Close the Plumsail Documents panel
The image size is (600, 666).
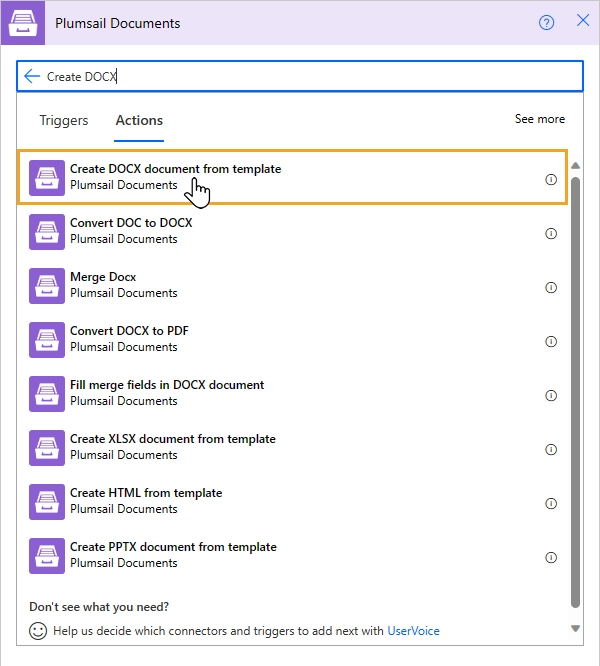click(583, 20)
